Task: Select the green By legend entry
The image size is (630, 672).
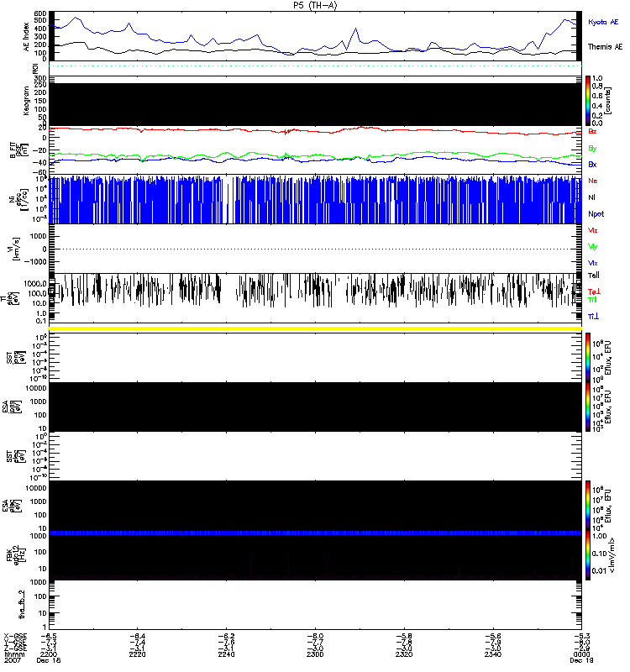Action: (x=593, y=149)
